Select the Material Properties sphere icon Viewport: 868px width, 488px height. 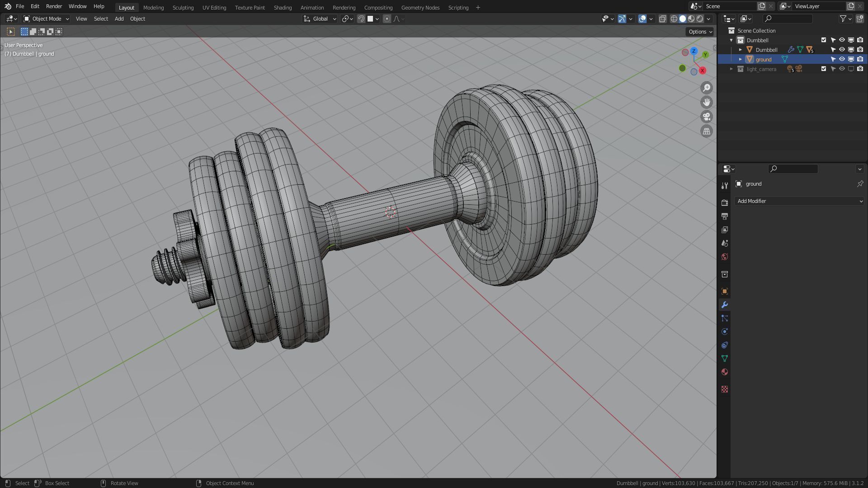(x=725, y=372)
